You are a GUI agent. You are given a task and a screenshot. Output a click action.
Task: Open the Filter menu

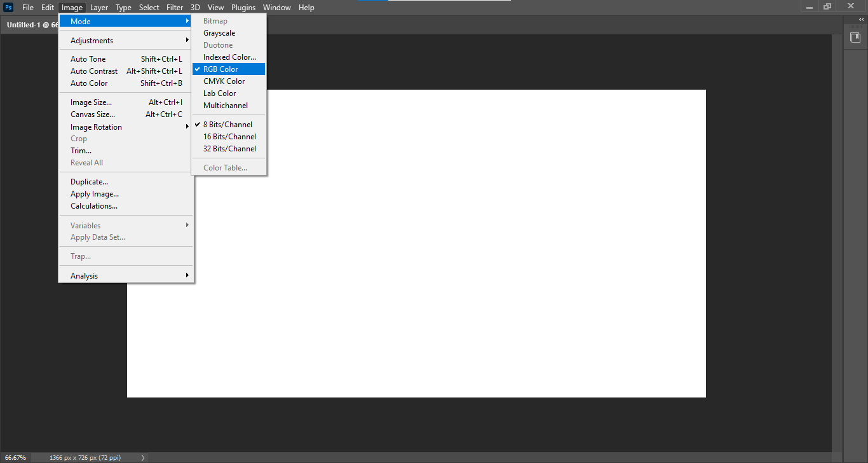pos(175,8)
